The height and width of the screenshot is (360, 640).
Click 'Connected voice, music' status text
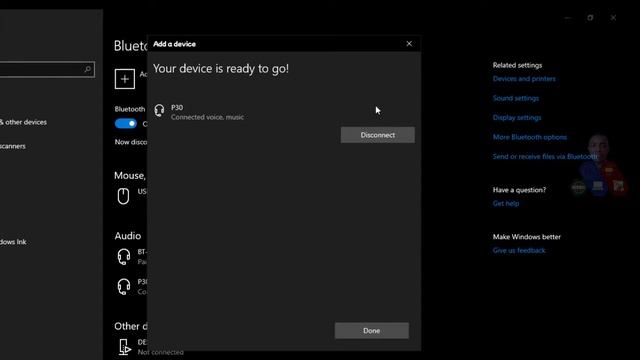coord(207,117)
